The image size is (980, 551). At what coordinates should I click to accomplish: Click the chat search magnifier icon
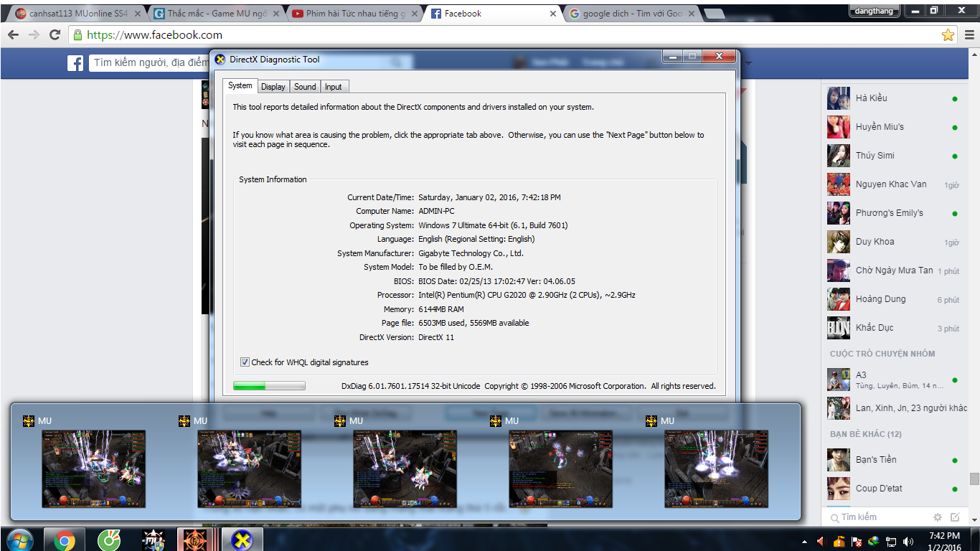point(834,517)
